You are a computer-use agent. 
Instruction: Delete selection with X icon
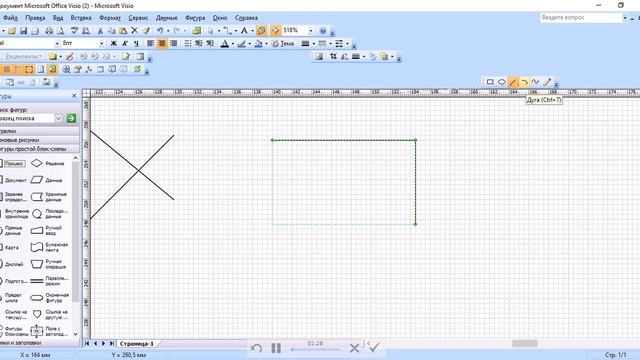click(x=134, y=31)
